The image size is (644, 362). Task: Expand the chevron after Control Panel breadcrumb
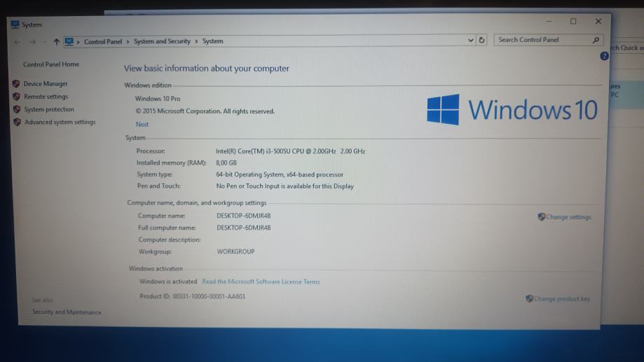coord(128,41)
